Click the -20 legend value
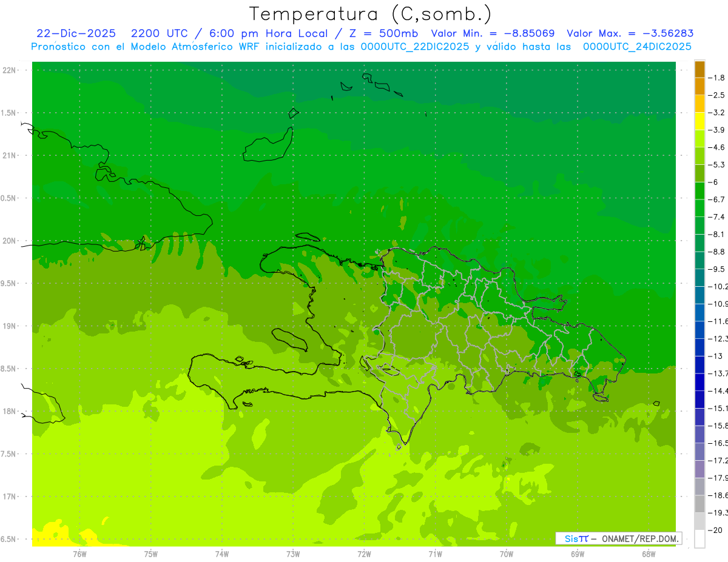 [716, 530]
